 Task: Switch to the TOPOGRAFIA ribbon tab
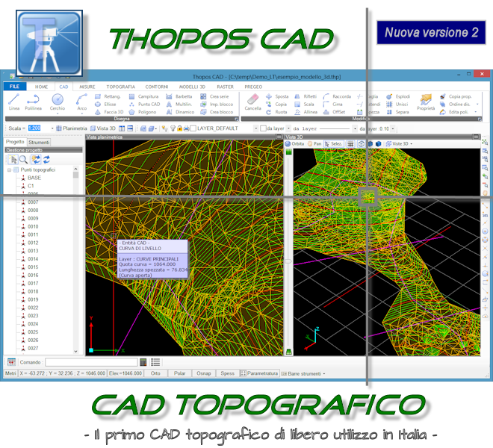(121, 87)
